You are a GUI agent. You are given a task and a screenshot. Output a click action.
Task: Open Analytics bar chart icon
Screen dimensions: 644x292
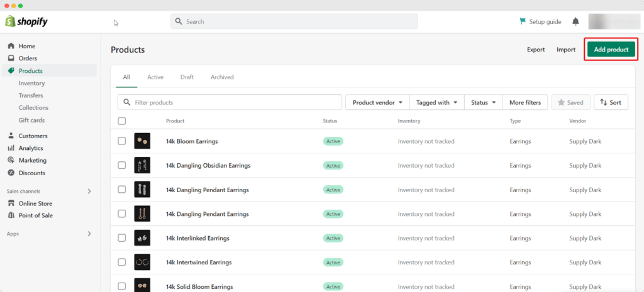[x=11, y=148]
